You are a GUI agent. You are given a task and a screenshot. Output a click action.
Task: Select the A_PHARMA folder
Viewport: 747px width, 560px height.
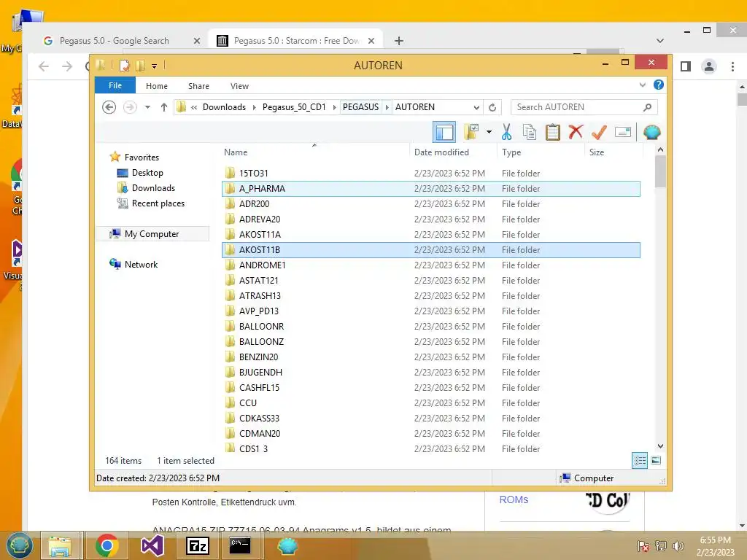[430, 189]
